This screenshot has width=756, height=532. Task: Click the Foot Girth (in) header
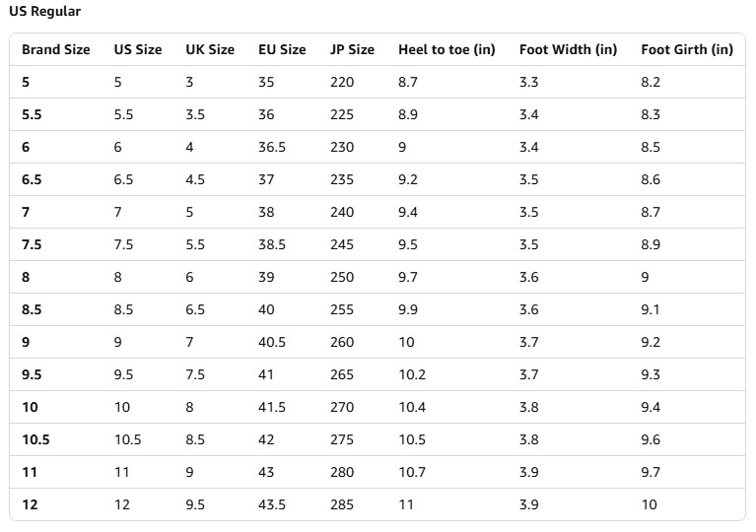687,49
